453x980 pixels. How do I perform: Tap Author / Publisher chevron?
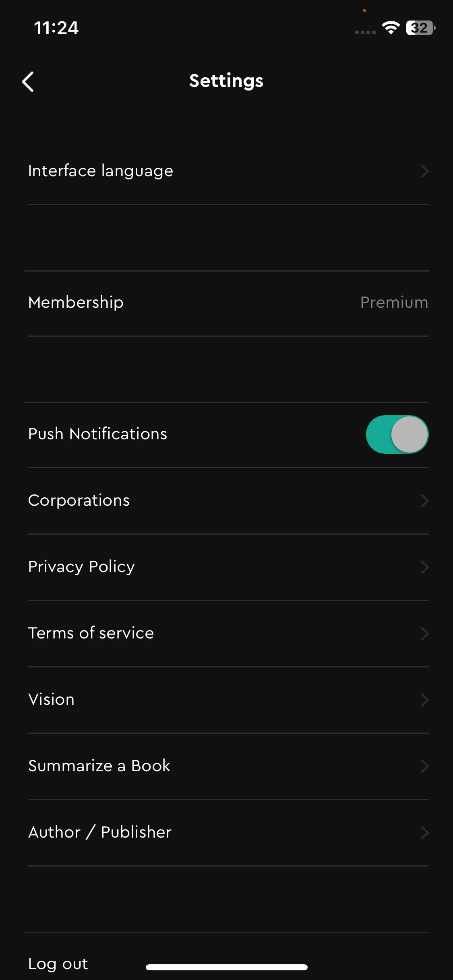[x=424, y=833]
